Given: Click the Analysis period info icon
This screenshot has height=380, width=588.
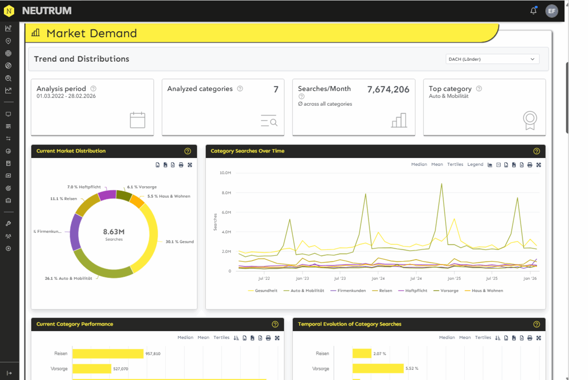Looking at the screenshot, I should pyautogui.click(x=93, y=89).
